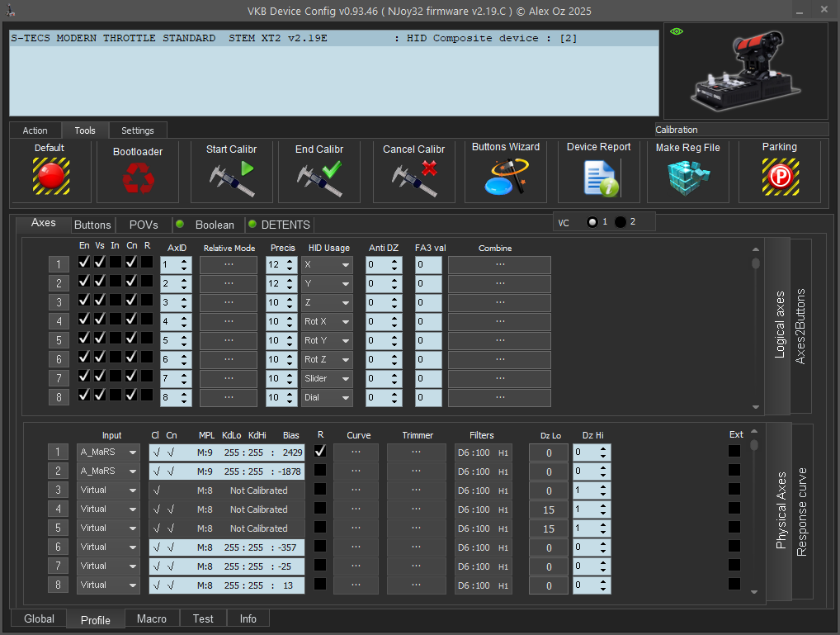
Task: Open Filters D6:100 H1 for physical axis 4
Action: [x=484, y=509]
